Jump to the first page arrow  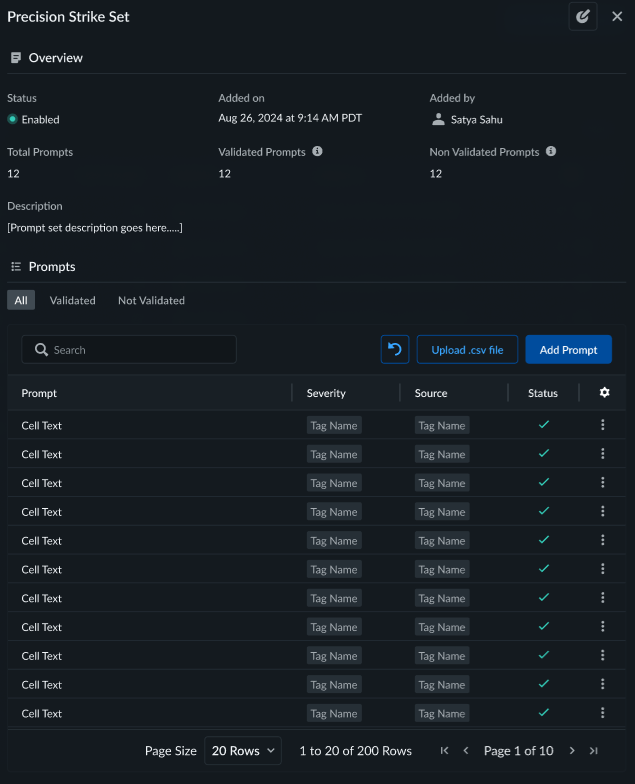444,751
